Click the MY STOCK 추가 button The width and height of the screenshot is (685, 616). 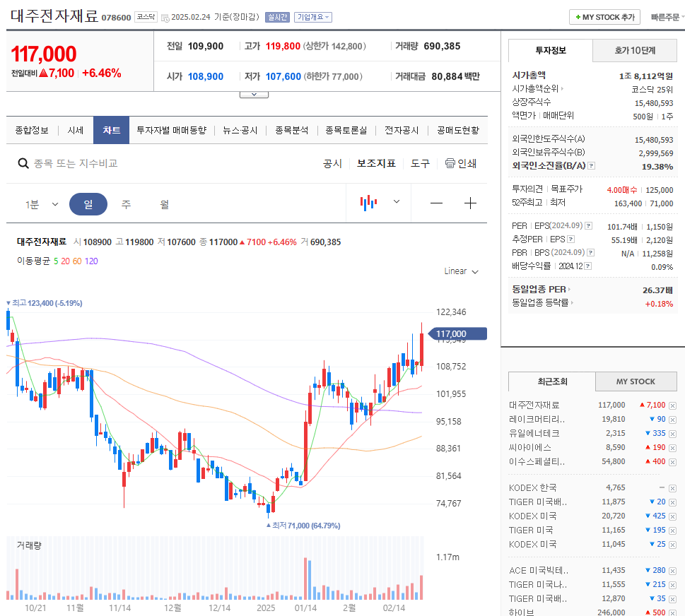click(604, 17)
